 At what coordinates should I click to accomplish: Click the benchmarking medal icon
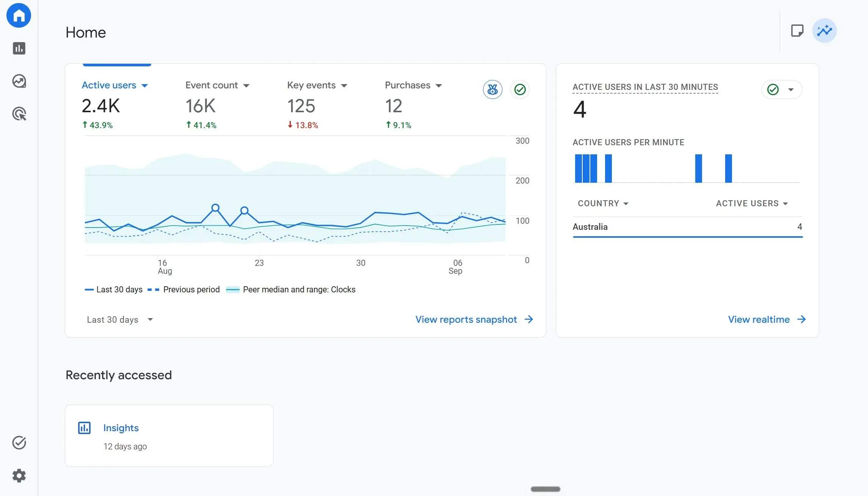(493, 89)
